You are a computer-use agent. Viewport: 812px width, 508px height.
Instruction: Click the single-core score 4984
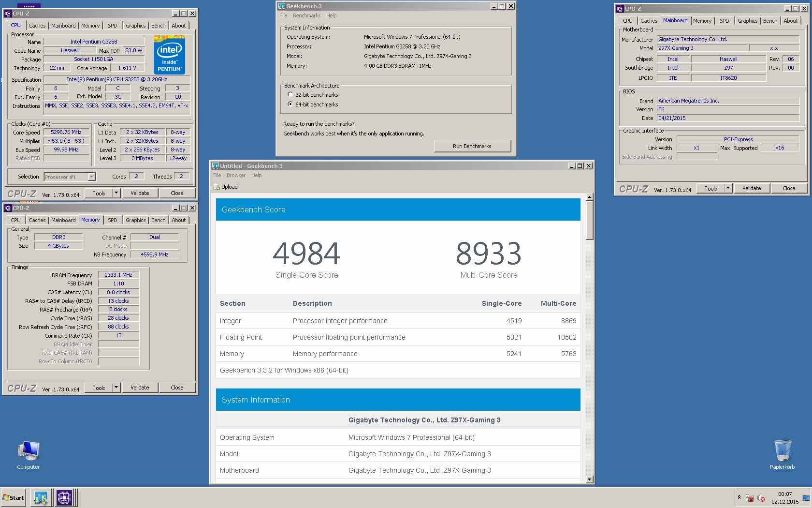[306, 254]
